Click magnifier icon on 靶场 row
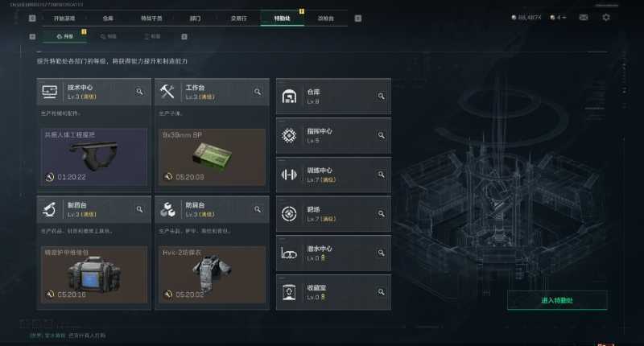This screenshot has height=346, width=644. click(381, 213)
